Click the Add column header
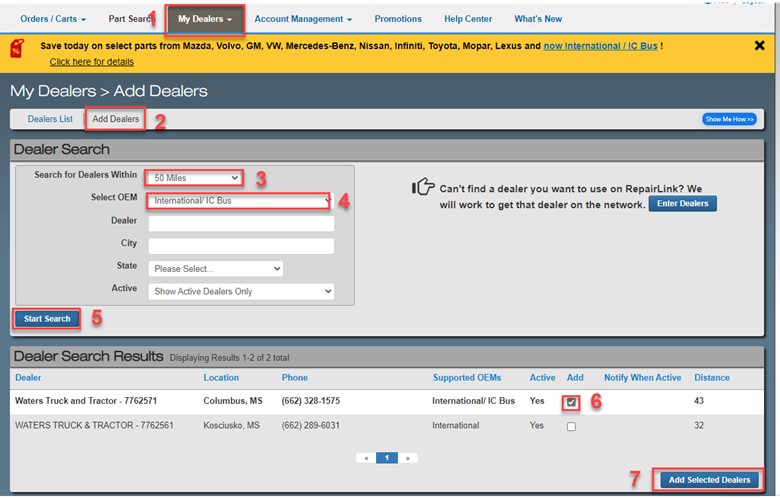This screenshot has height=498, width=780. click(575, 378)
